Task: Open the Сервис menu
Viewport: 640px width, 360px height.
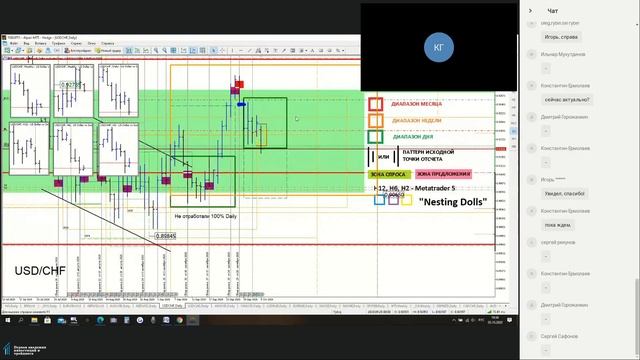Action: point(76,43)
